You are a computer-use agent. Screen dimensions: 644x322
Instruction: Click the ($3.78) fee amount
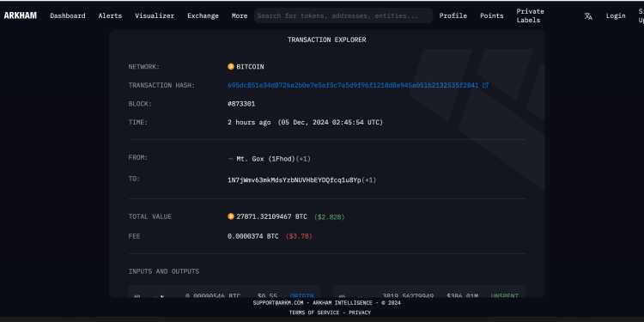[x=299, y=236]
